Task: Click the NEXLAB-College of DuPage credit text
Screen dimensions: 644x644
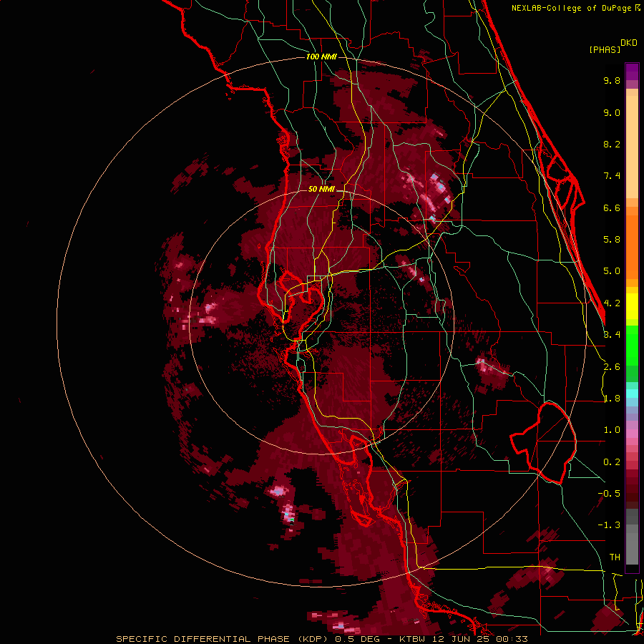Action: pyautogui.click(x=572, y=8)
